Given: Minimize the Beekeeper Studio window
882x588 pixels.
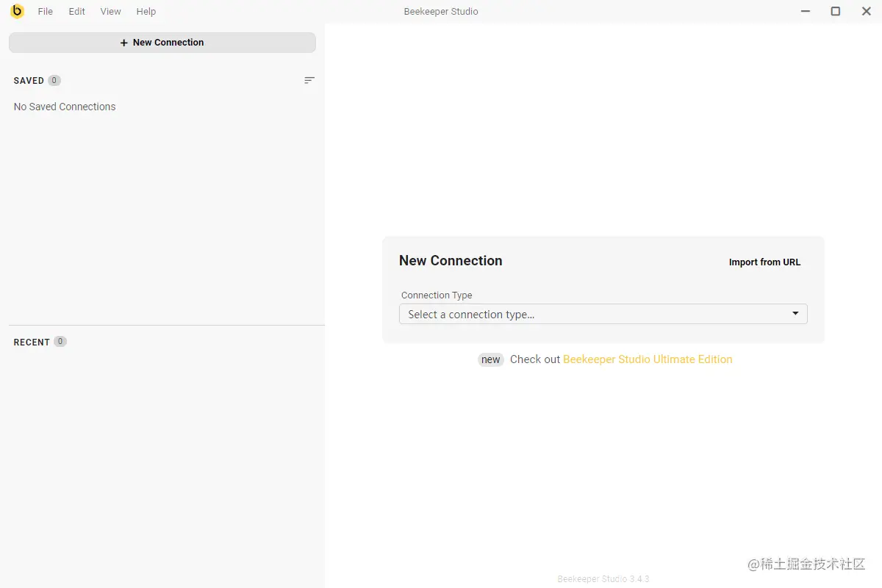Looking at the screenshot, I should pos(806,11).
